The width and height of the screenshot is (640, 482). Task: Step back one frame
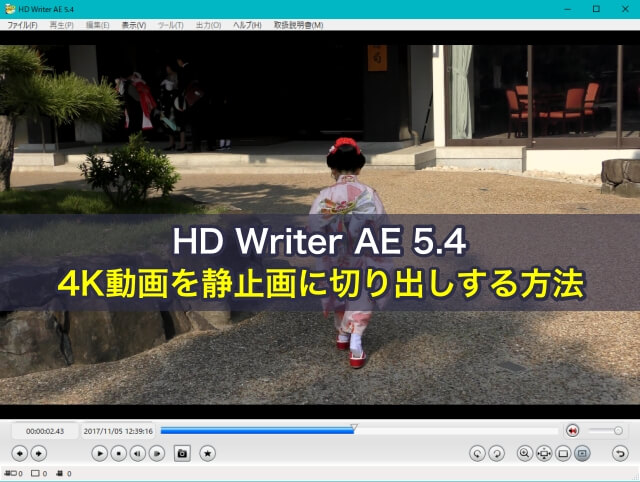pyautogui.click(x=138, y=453)
